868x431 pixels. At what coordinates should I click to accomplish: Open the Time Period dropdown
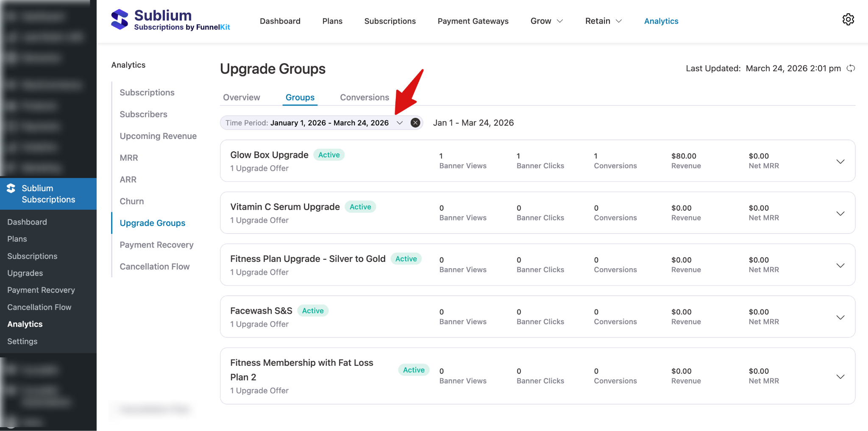point(399,123)
